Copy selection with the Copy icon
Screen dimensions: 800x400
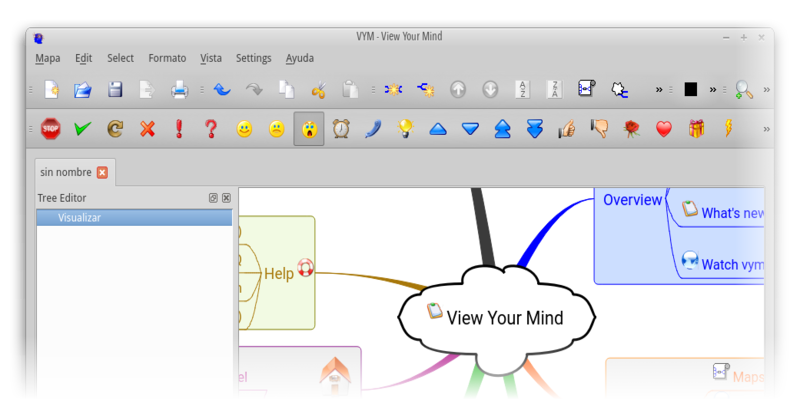286,90
